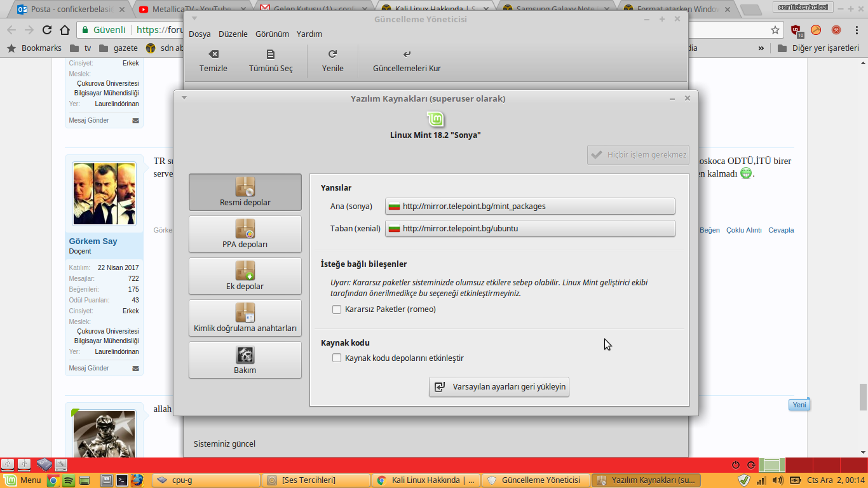The image size is (868, 488).
Task: Click Chrome home button icon
Action: coord(65,30)
